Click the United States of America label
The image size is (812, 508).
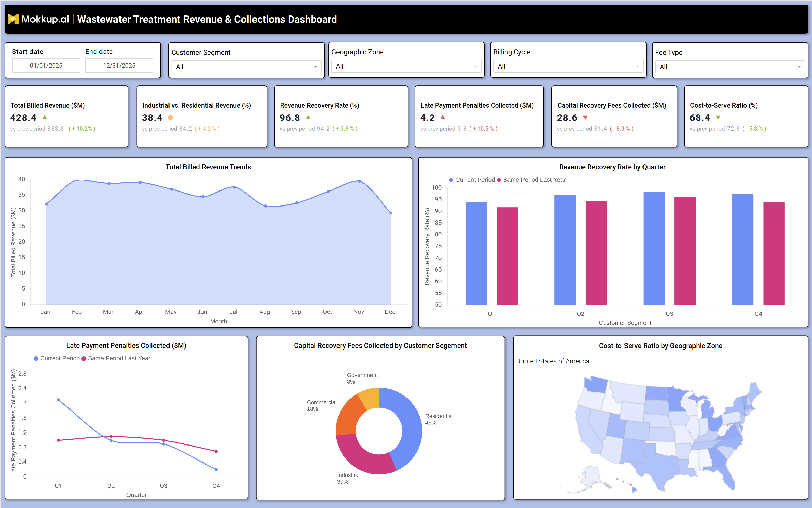click(x=554, y=361)
